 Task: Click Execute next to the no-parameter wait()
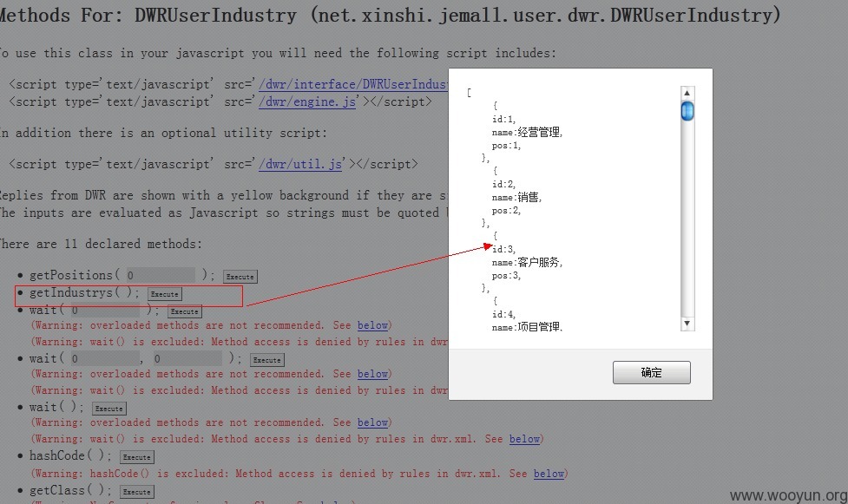tap(109, 409)
